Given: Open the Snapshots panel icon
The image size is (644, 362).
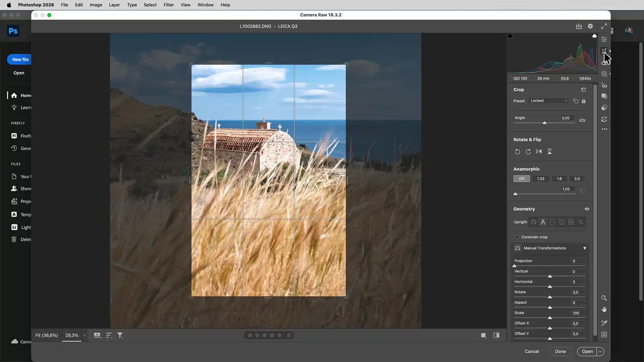Looking at the screenshot, I should click(x=604, y=96).
